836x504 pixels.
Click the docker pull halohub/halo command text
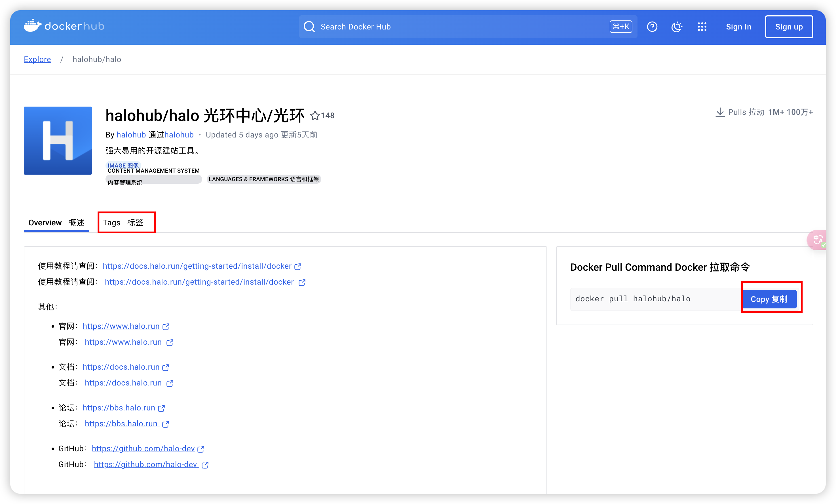tap(633, 299)
